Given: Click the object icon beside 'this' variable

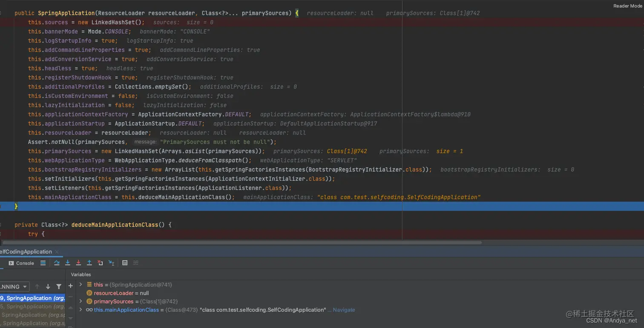Looking at the screenshot, I should pyautogui.click(x=89, y=284).
